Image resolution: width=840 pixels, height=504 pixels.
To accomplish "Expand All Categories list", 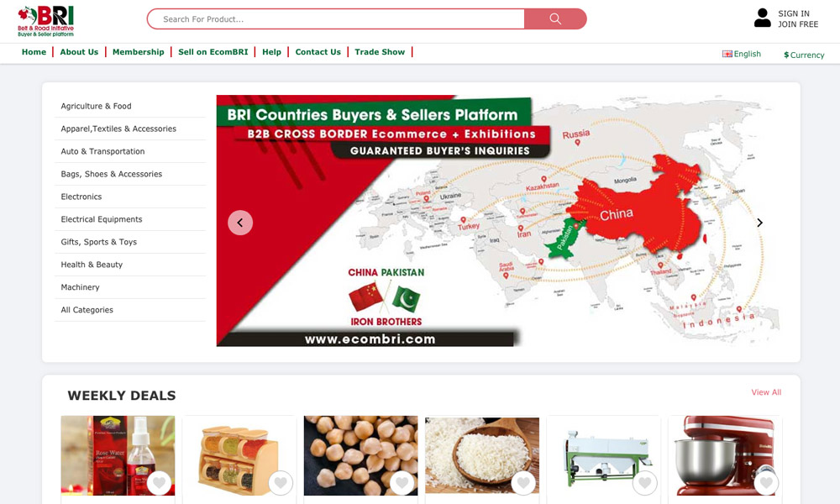I will (x=87, y=310).
